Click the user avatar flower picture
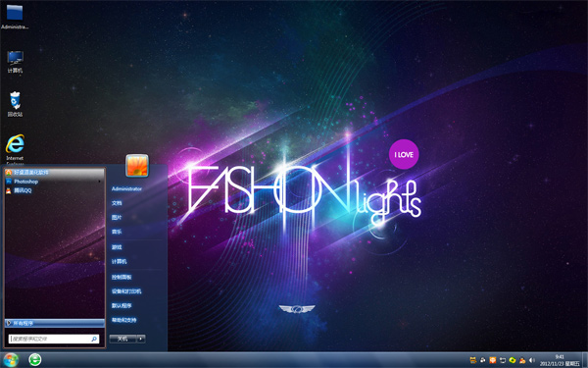The height and width of the screenshot is (368, 588). tap(137, 165)
